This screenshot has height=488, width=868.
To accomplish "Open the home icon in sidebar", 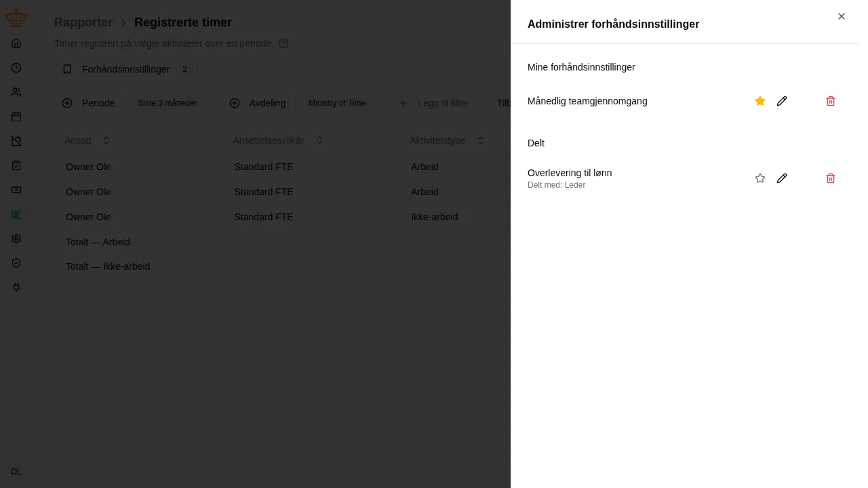I will 16,43.
